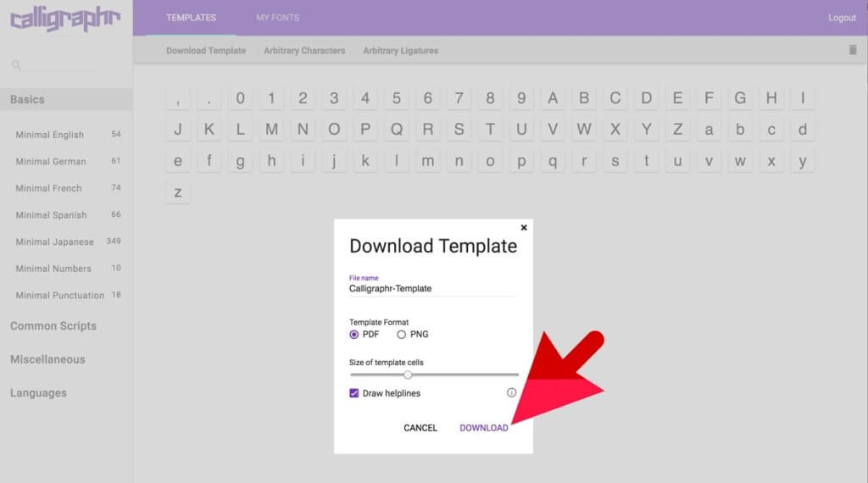Click the lowercase g character tile
This screenshot has height=483, width=868.
[x=240, y=161]
